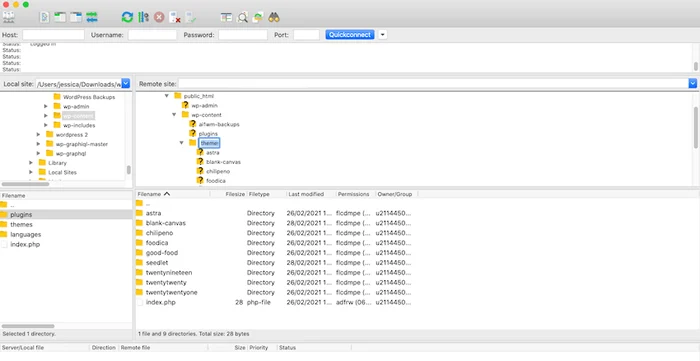This screenshot has height=361, width=700.
Task: Refresh the file and folder lists
Action: (x=127, y=17)
